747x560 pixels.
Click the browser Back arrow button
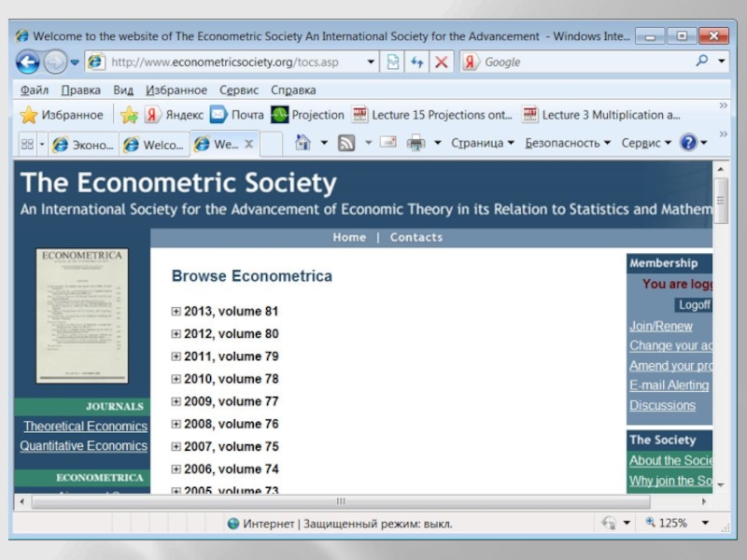pyautogui.click(x=28, y=63)
